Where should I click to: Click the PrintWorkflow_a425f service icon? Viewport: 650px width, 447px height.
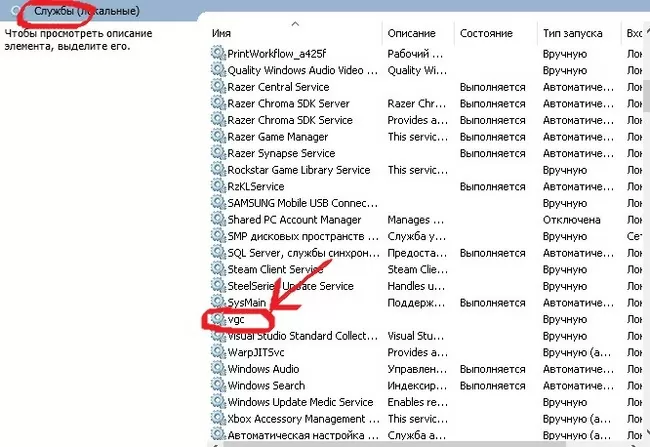[x=218, y=54]
